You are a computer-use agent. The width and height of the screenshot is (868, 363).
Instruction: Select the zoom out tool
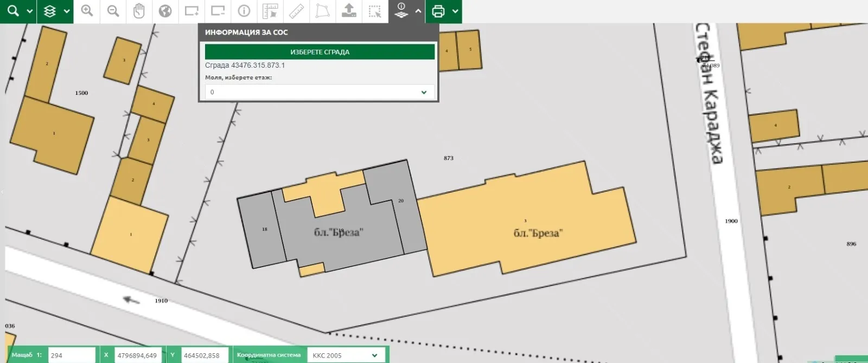pyautogui.click(x=113, y=11)
